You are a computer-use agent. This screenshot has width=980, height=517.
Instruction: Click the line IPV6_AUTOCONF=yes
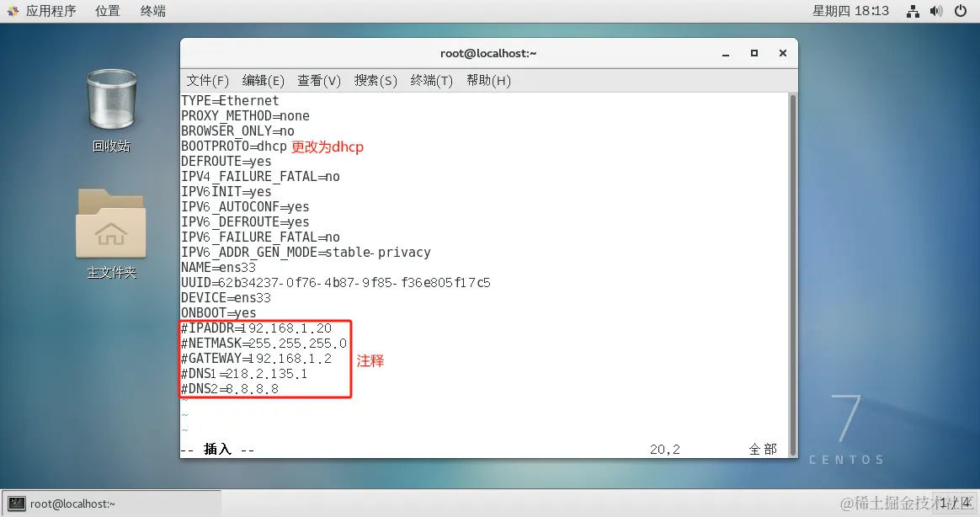coord(245,206)
